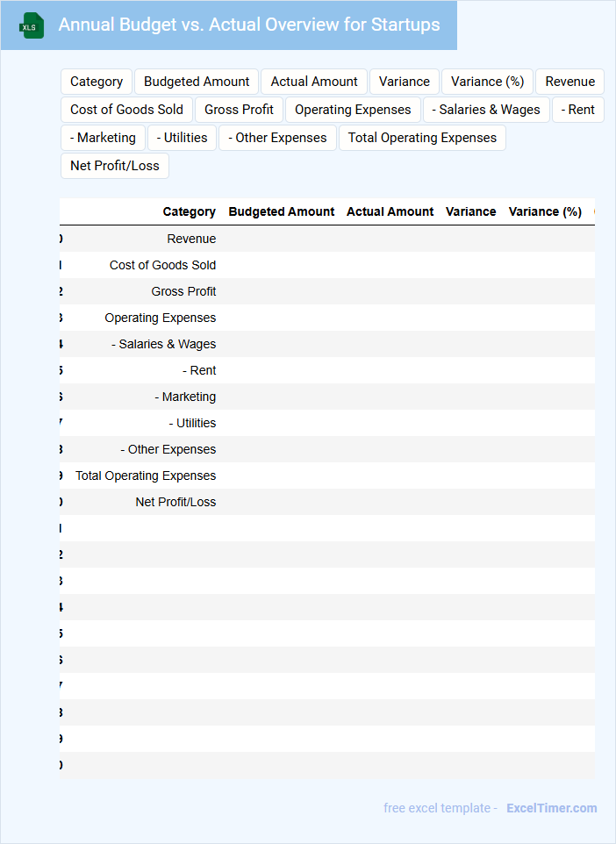
Task: Select the Net Profit/Loss table row
Action: [175, 502]
